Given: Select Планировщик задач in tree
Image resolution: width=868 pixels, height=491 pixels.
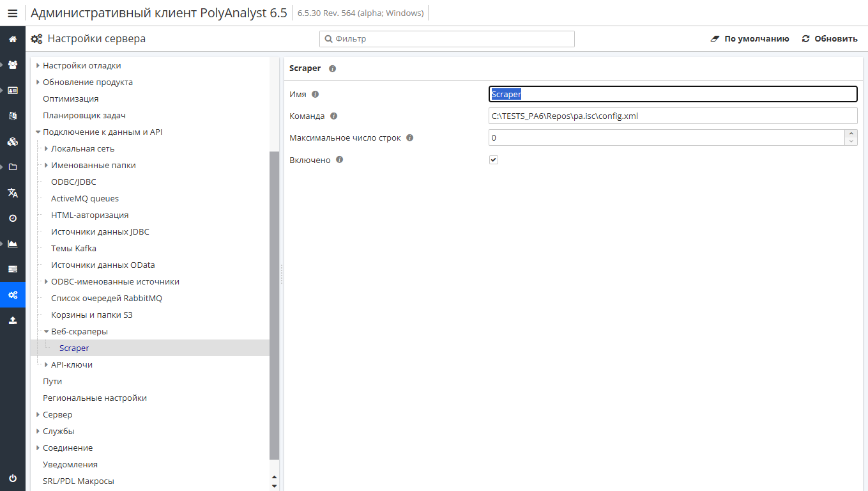Looking at the screenshot, I should click(84, 115).
